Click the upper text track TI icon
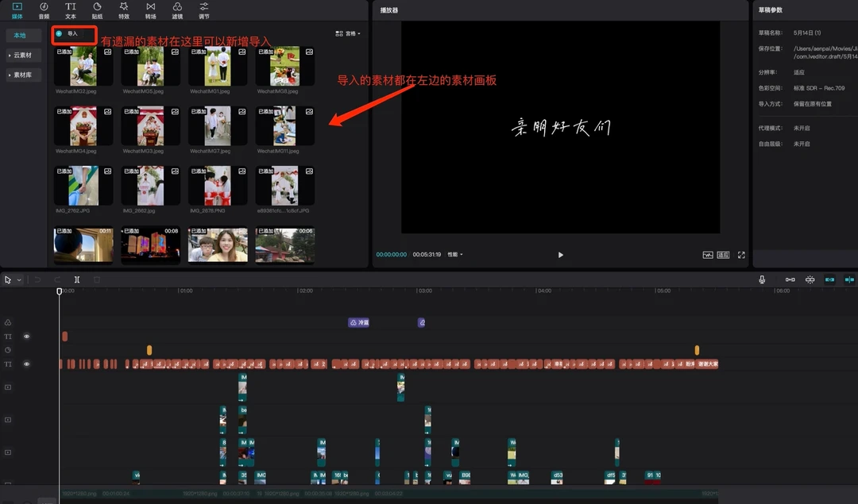This screenshot has height=504, width=858. click(x=8, y=337)
